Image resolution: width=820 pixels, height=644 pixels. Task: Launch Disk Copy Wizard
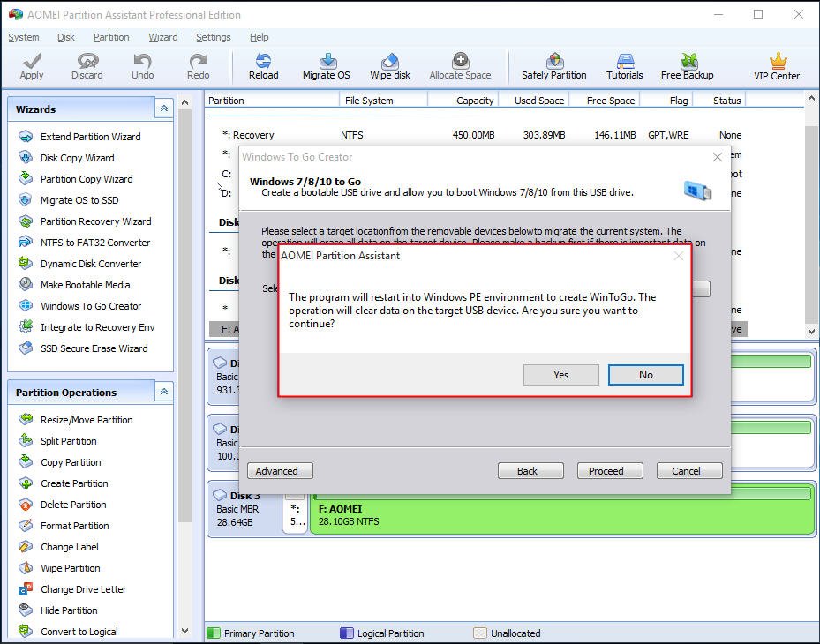click(66, 158)
